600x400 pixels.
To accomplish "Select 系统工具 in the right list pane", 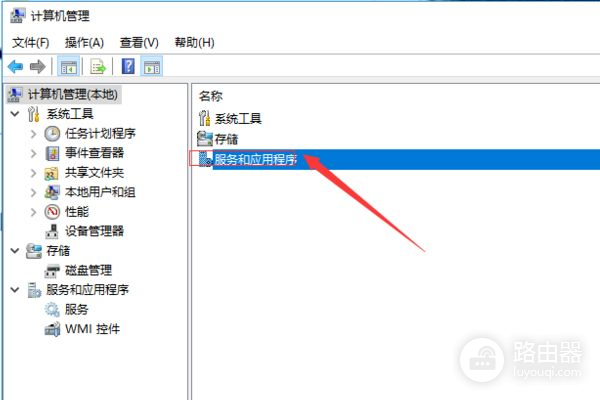I will pyautogui.click(x=230, y=118).
